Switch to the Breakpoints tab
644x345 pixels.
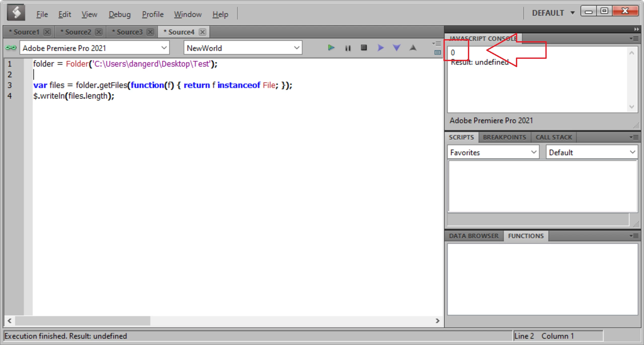[504, 137]
